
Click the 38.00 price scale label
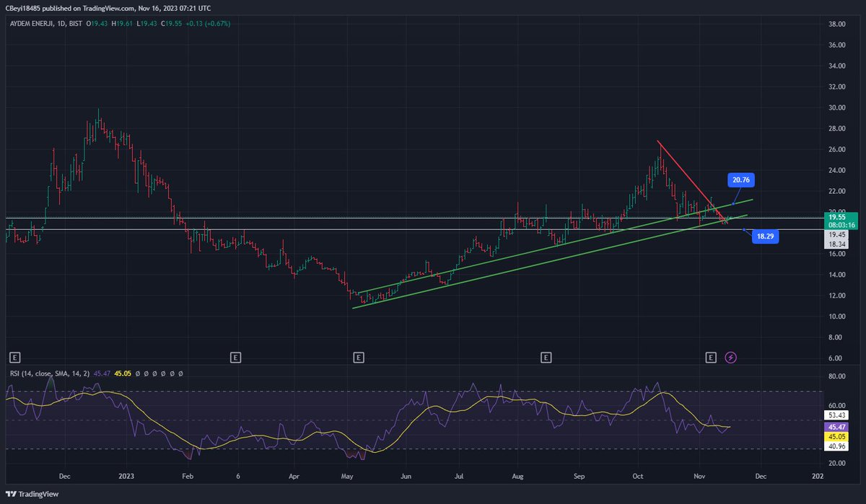(836, 24)
